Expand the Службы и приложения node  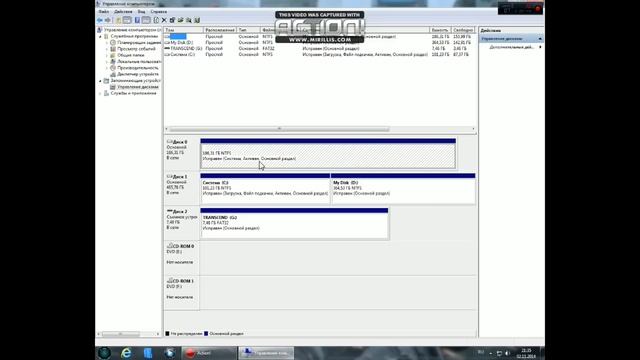click(x=100, y=93)
